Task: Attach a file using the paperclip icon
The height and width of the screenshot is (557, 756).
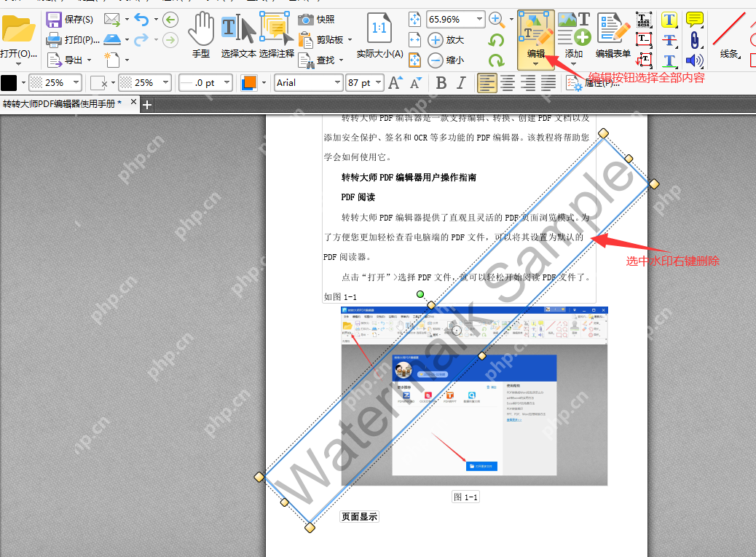Action: pyautogui.click(x=696, y=40)
